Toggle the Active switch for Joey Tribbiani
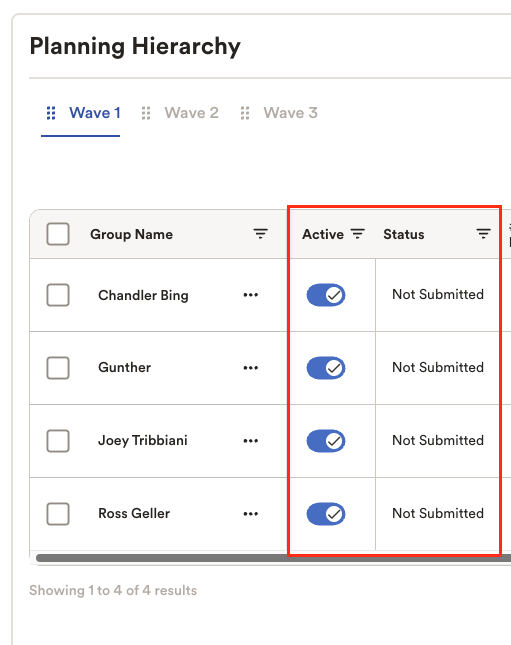Image resolution: width=511 pixels, height=645 pixels. click(326, 441)
